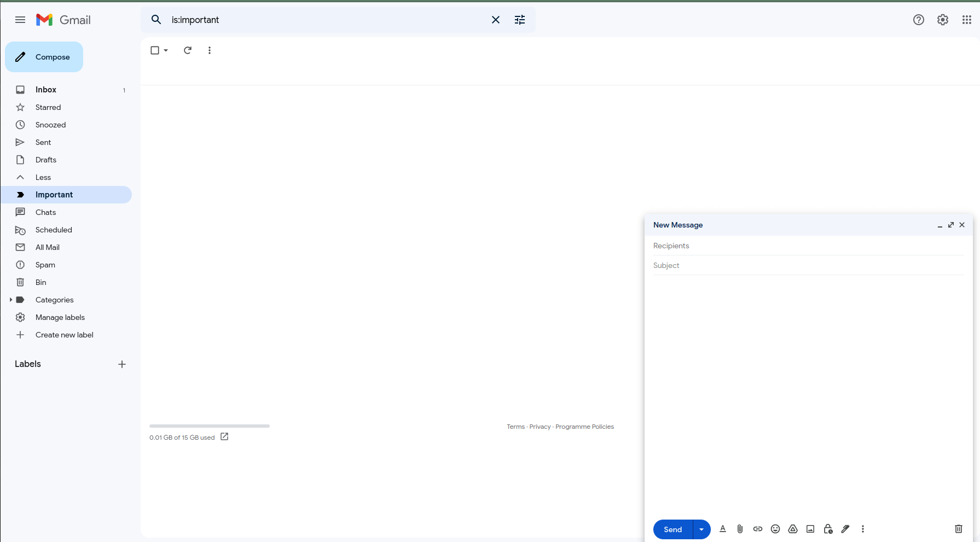
Task: Attach a file using the paperclip icon
Action: [x=740, y=529]
